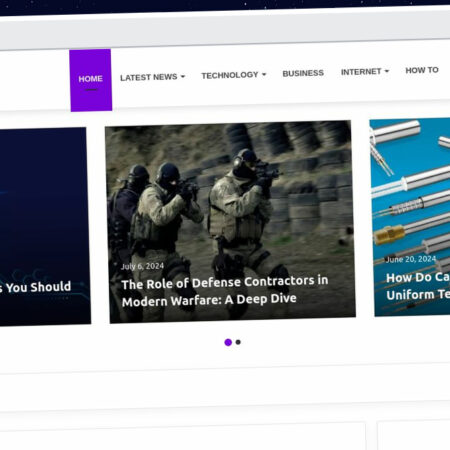Open the HOME menu item
450x450 pixels.
[x=91, y=80]
